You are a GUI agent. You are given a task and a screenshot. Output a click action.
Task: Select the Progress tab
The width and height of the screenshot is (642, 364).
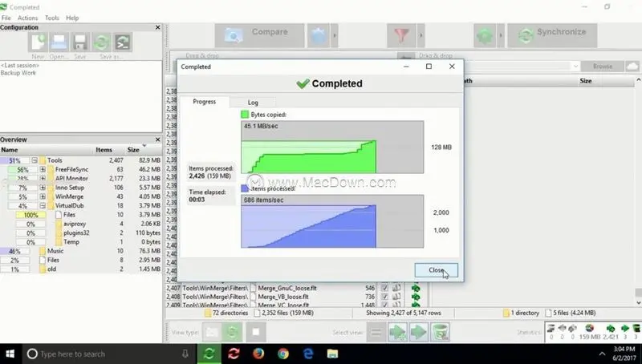tap(205, 102)
